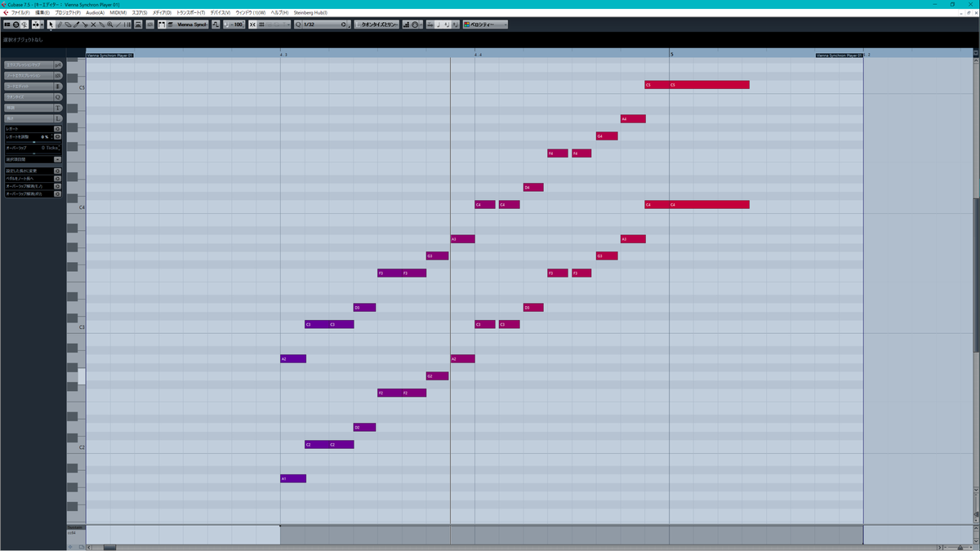This screenshot has width=980, height=551.
Task: Open the Vienna Synchron part selector dropdown
Action: 191,24
